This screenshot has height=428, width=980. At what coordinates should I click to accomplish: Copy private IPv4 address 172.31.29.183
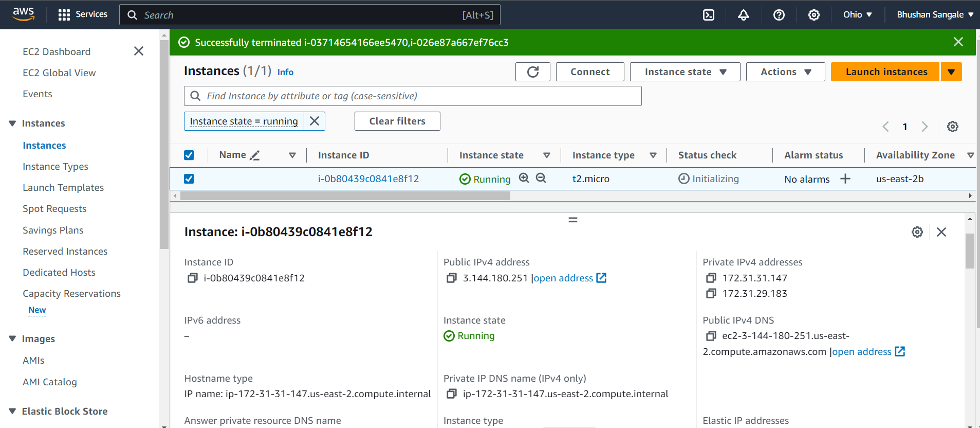(711, 293)
